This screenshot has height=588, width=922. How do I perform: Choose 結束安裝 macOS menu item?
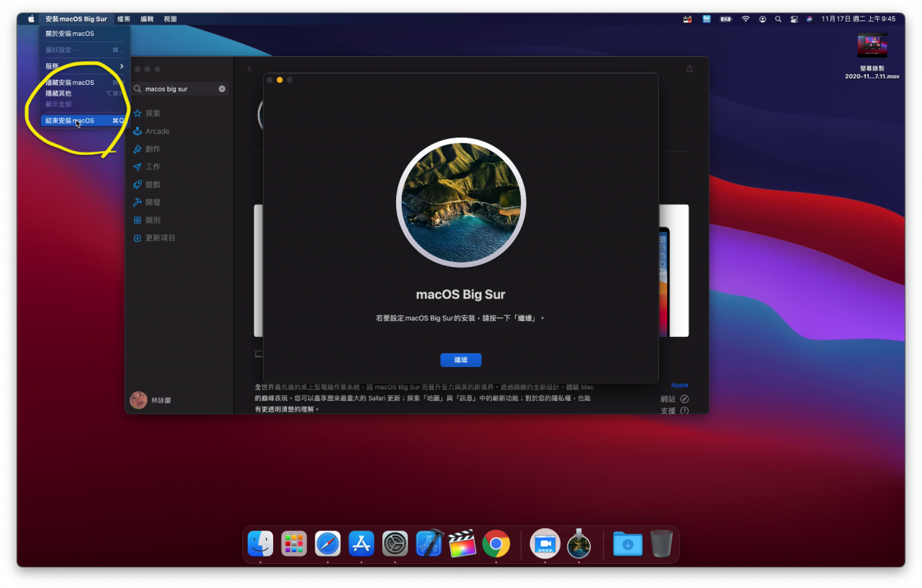pyautogui.click(x=84, y=121)
